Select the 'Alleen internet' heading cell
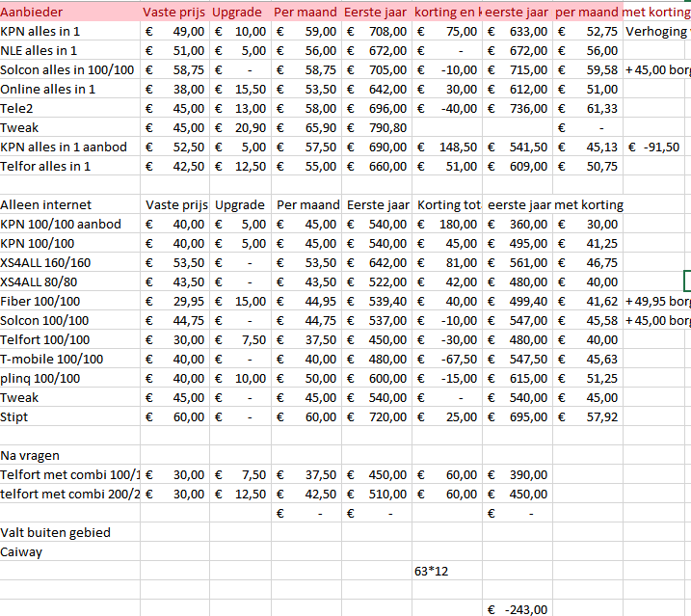 (x=70, y=204)
